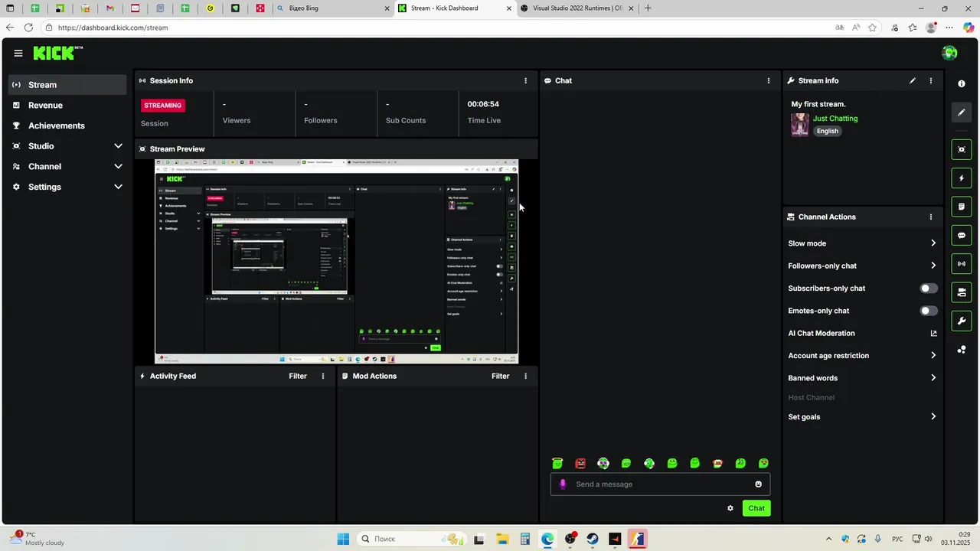Viewport: 980px width, 551px height.
Task: Open Achievements in left navigation
Action: (67, 126)
